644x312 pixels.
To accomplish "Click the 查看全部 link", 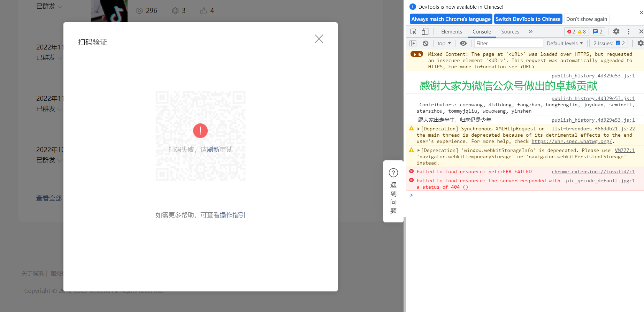I will [x=49, y=198].
